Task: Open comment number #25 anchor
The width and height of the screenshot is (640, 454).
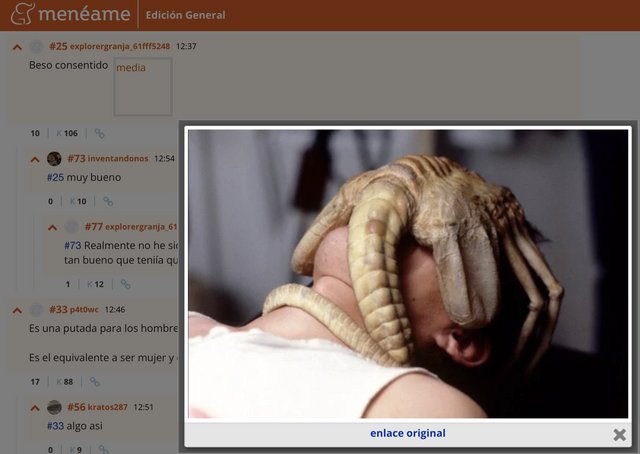Action: [x=58, y=46]
